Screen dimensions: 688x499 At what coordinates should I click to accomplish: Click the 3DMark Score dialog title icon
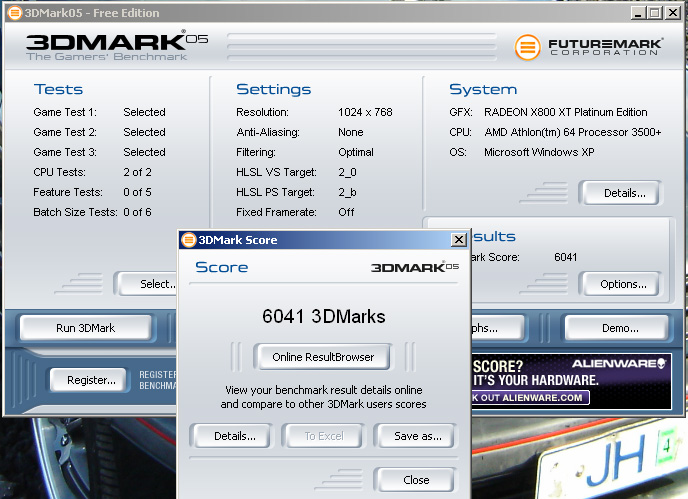188,240
